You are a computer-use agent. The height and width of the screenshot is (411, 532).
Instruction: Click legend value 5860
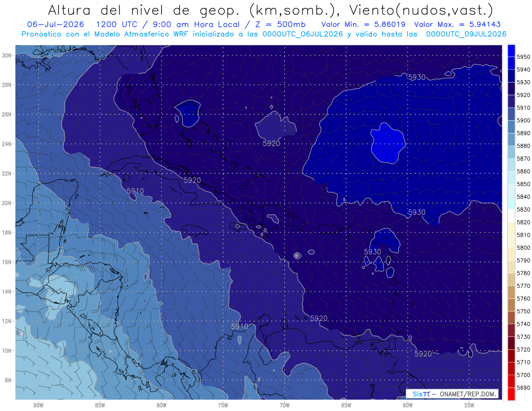pos(523,171)
